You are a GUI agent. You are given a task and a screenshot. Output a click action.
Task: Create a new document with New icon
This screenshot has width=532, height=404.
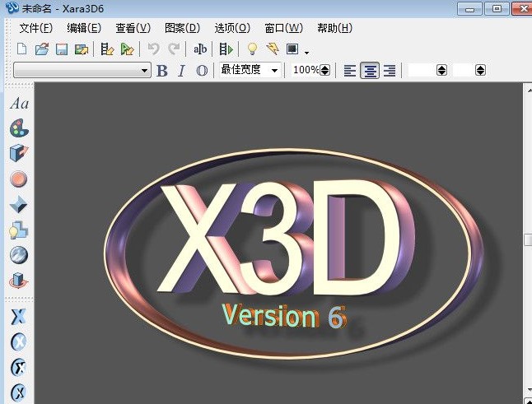(x=21, y=49)
